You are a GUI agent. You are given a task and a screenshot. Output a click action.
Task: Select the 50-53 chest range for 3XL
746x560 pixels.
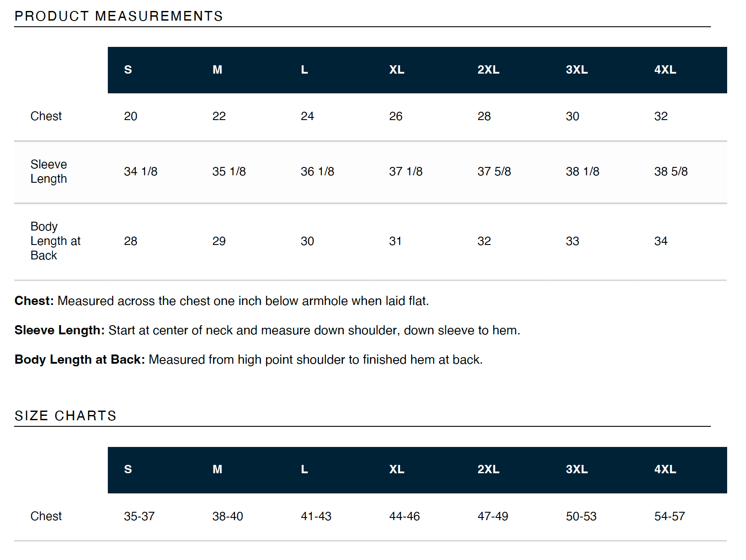581,516
